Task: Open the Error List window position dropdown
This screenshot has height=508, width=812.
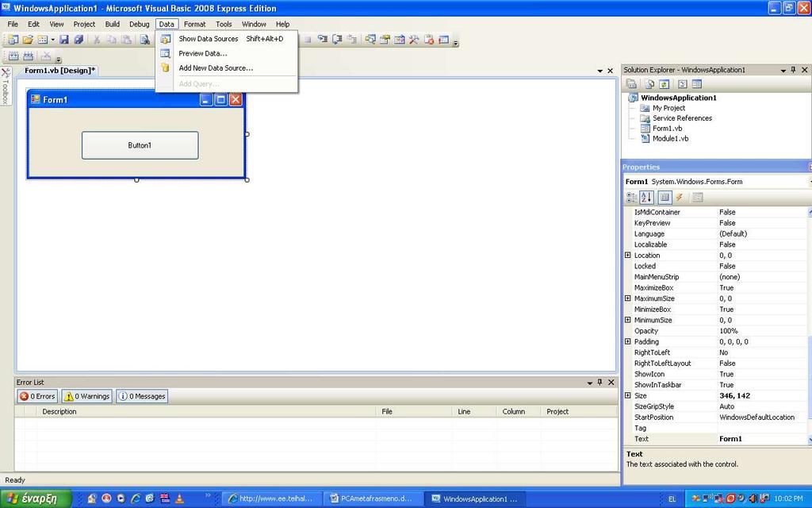Action: (x=590, y=383)
